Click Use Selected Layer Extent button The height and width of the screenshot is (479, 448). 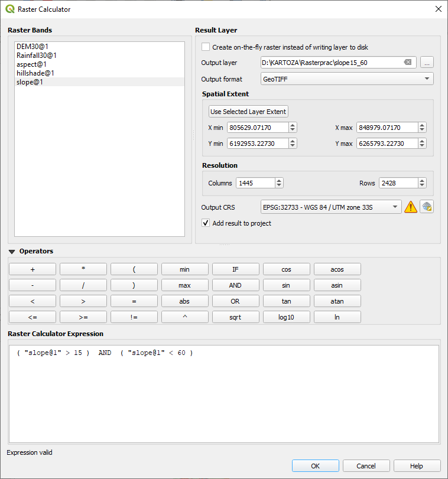(248, 112)
